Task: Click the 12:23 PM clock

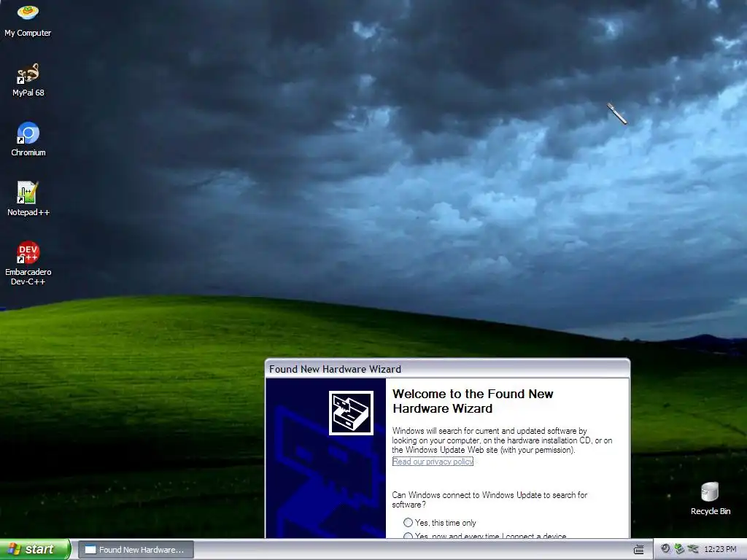Action: (x=720, y=549)
